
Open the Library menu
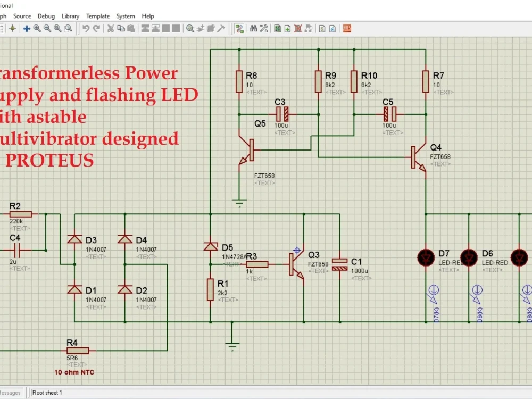click(x=70, y=16)
